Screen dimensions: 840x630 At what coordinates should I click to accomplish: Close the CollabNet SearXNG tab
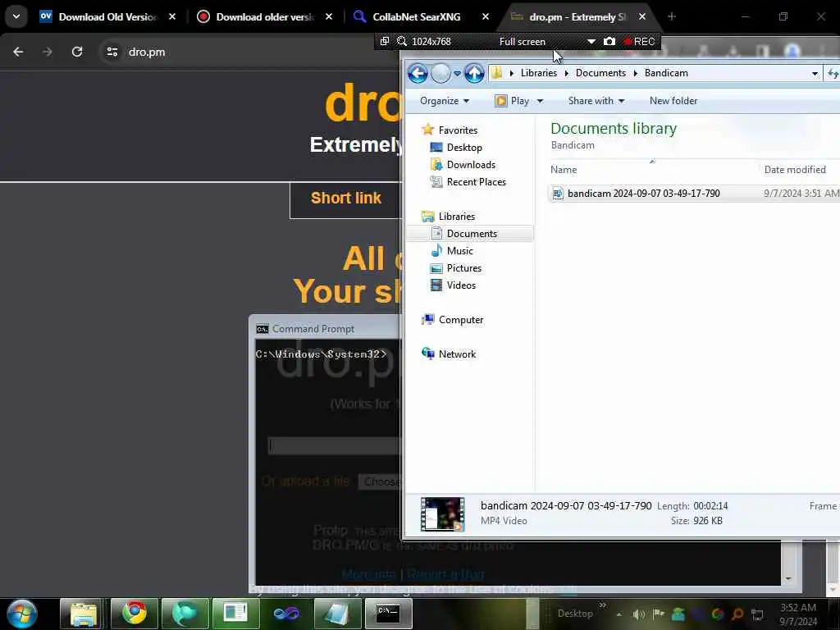click(x=486, y=16)
